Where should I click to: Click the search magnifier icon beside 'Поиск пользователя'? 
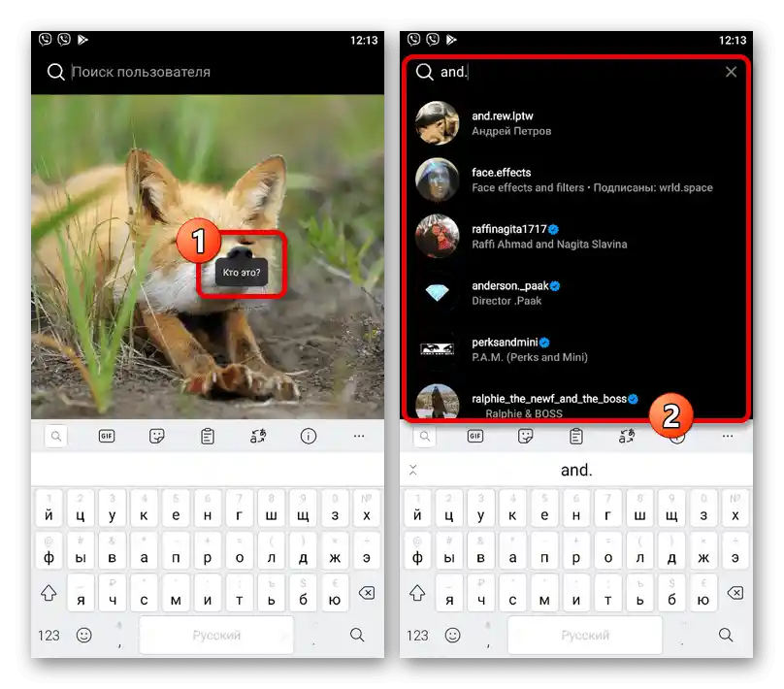(55, 72)
